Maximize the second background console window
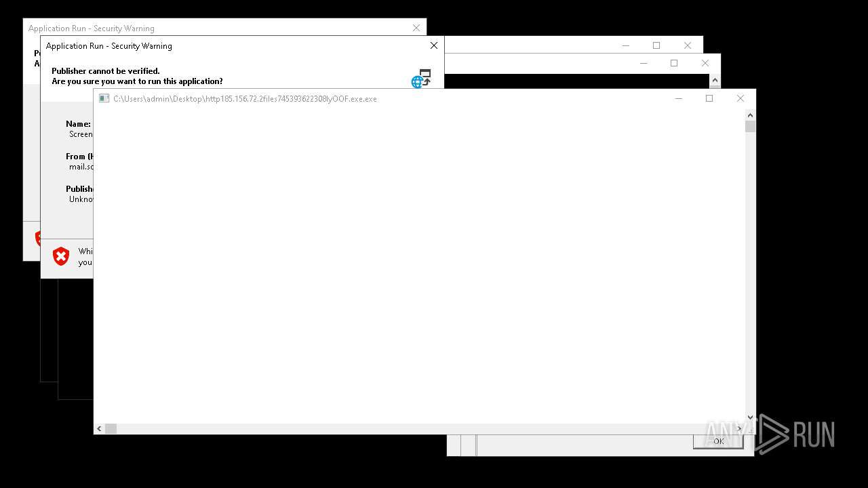 pos(674,63)
